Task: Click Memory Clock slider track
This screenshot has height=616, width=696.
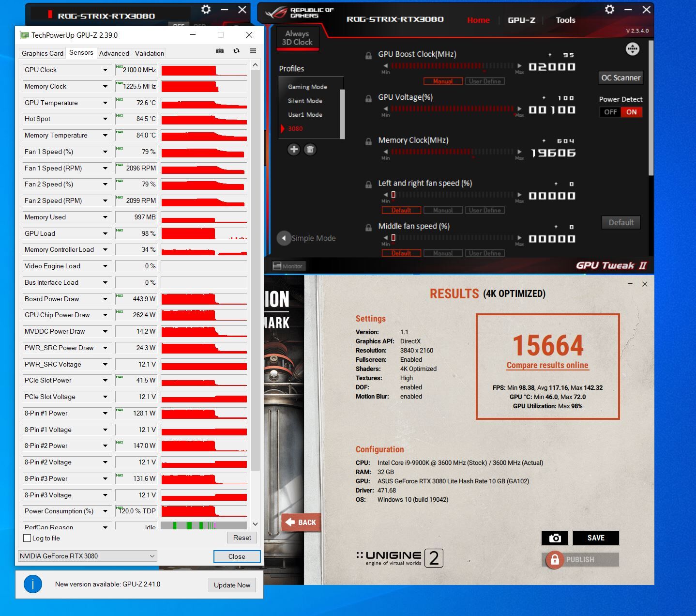Action: click(452, 152)
